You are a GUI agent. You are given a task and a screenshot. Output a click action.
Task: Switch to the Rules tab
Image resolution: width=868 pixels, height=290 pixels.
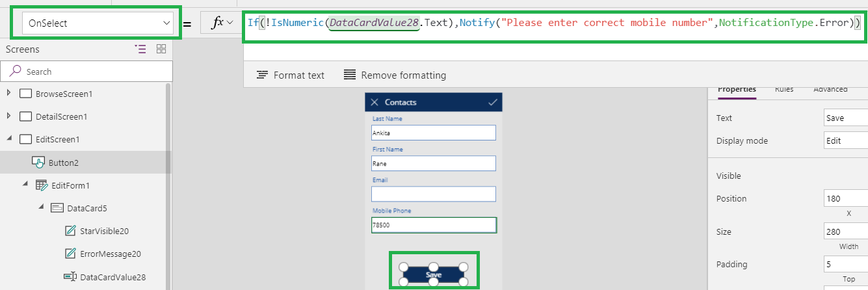[783, 89]
